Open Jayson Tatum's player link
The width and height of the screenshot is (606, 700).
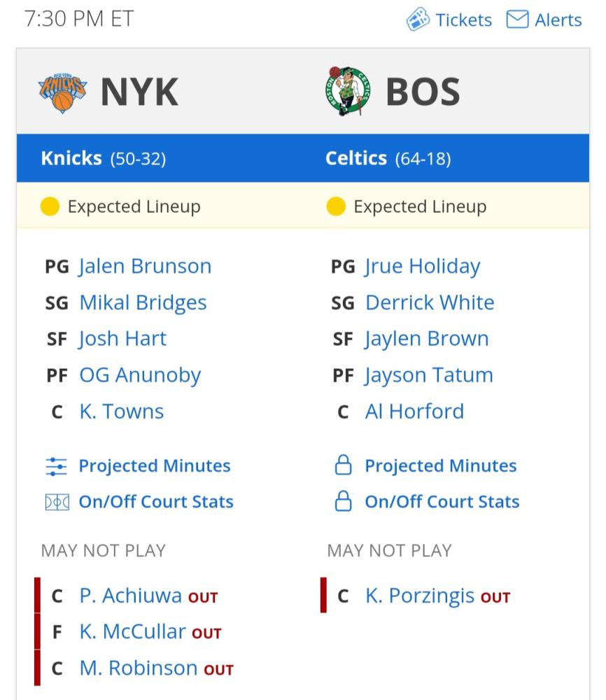(429, 375)
